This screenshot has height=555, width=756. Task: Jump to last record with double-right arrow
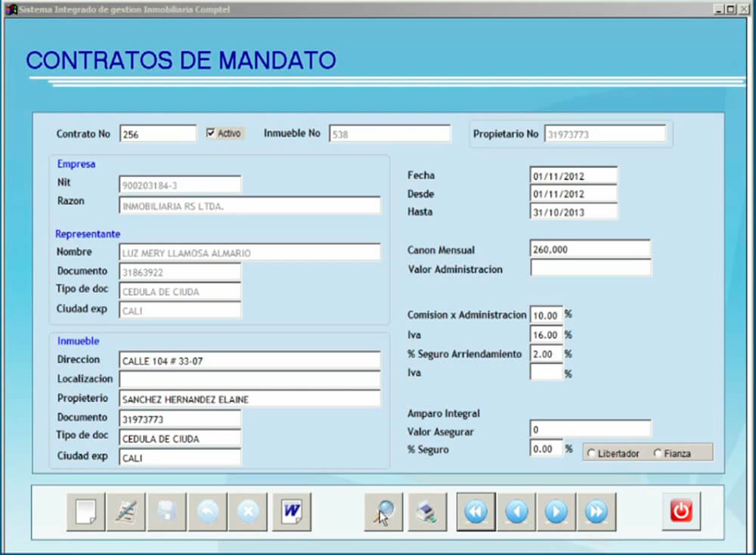pos(596,512)
